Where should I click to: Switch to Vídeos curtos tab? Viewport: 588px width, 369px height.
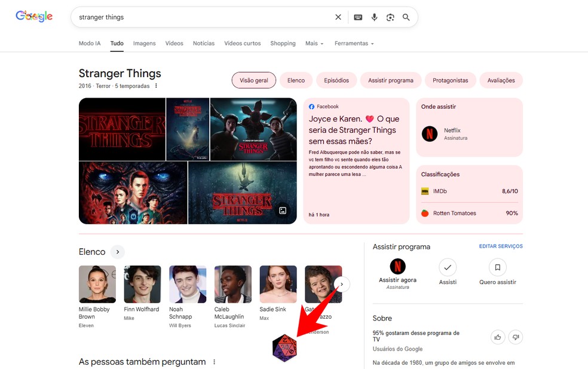coord(243,43)
